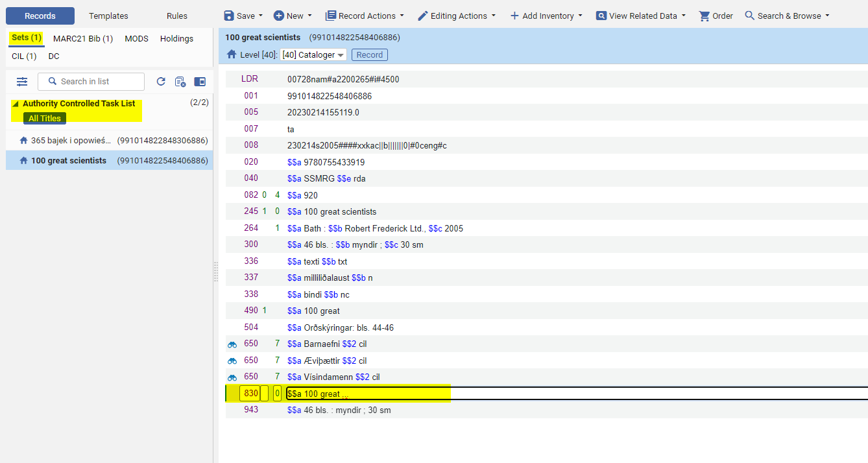This screenshot has width=868, height=463.
Task: Refresh the records list
Action: coord(161,82)
